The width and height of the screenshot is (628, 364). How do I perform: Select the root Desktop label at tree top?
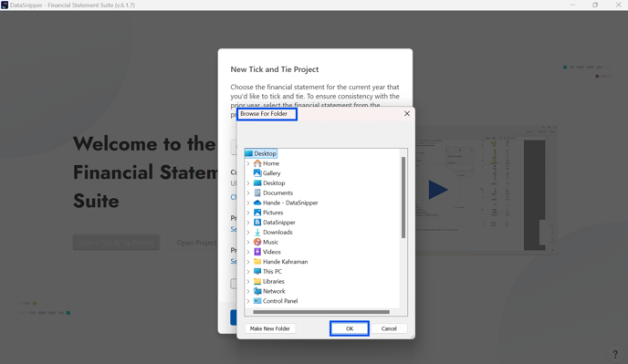click(265, 153)
